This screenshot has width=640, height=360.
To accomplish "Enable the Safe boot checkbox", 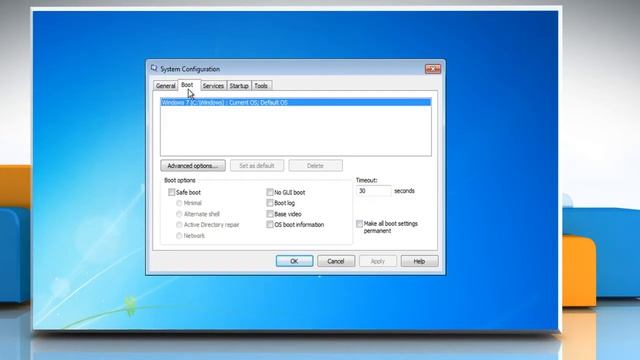I will coord(171,192).
